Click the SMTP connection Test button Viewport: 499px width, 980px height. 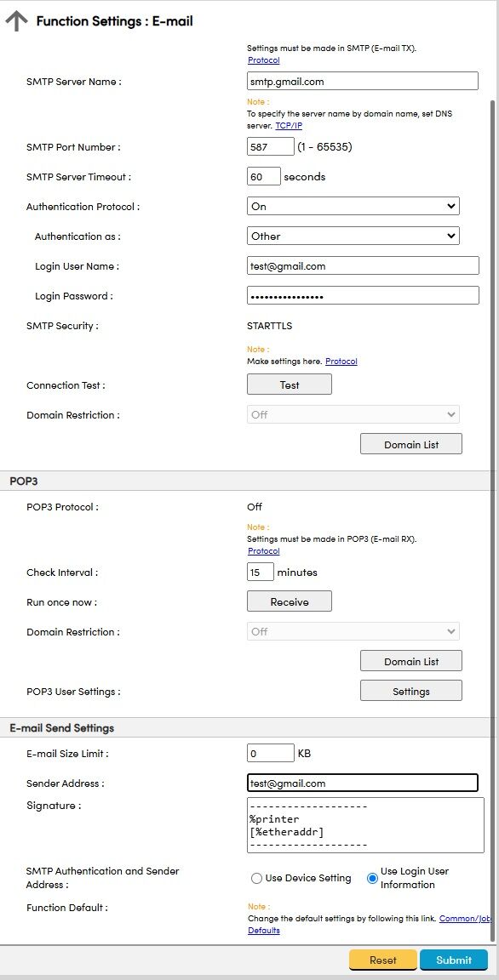pyautogui.click(x=290, y=385)
